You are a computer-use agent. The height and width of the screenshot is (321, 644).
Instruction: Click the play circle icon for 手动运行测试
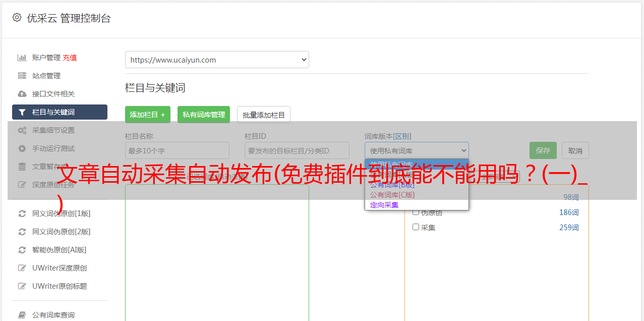coord(22,148)
